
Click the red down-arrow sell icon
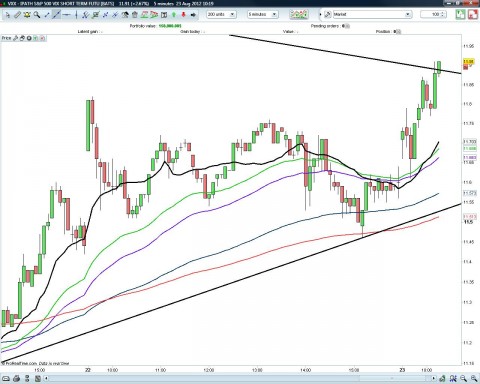click(x=184, y=15)
